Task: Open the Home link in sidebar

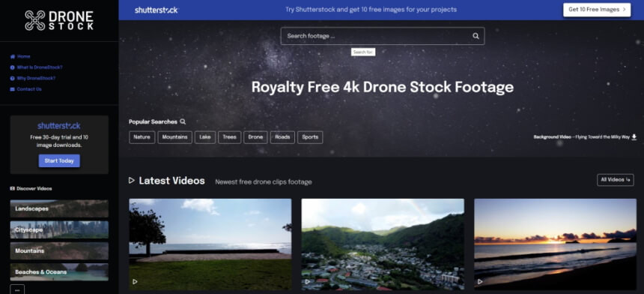Action: 23,57
